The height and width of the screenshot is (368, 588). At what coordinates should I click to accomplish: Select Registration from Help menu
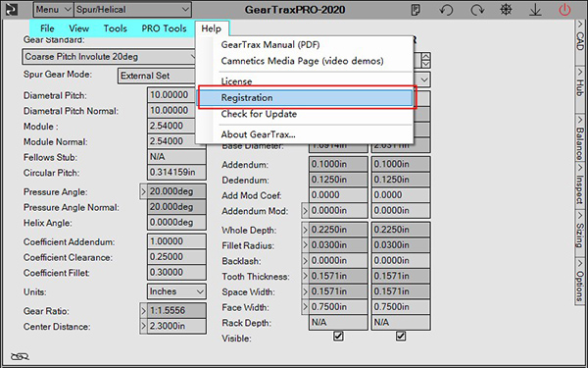[x=305, y=97]
